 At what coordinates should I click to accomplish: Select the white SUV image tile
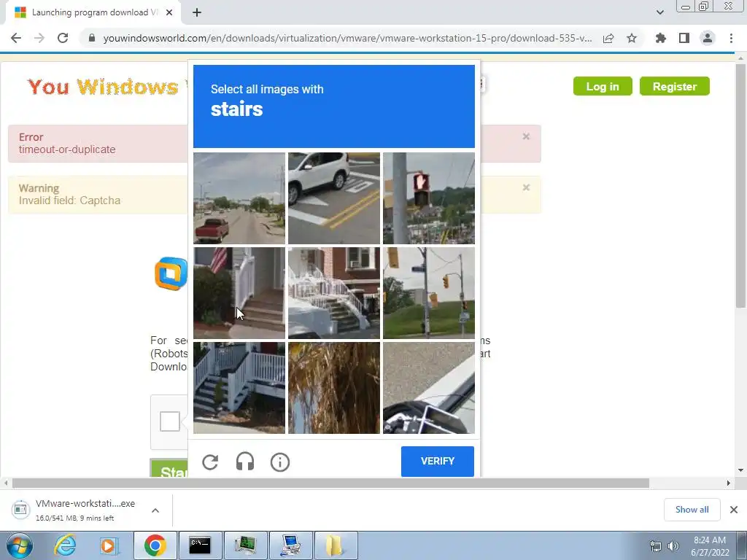click(334, 198)
